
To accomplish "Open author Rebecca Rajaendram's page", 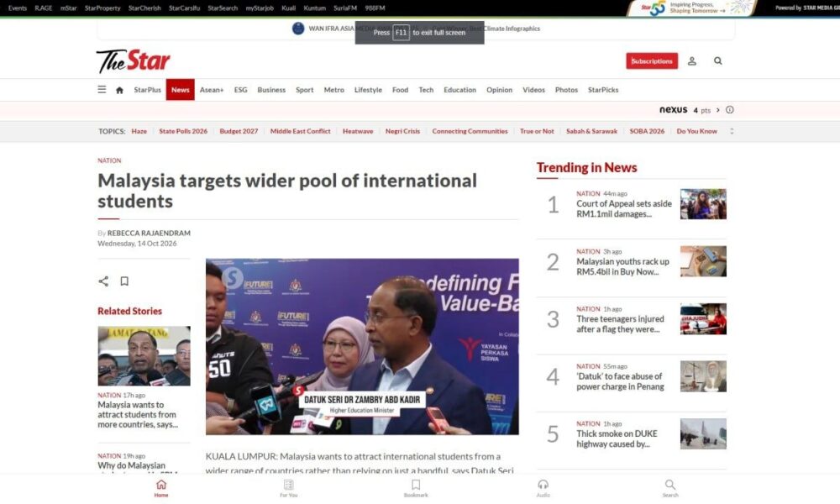I will tap(149, 233).
